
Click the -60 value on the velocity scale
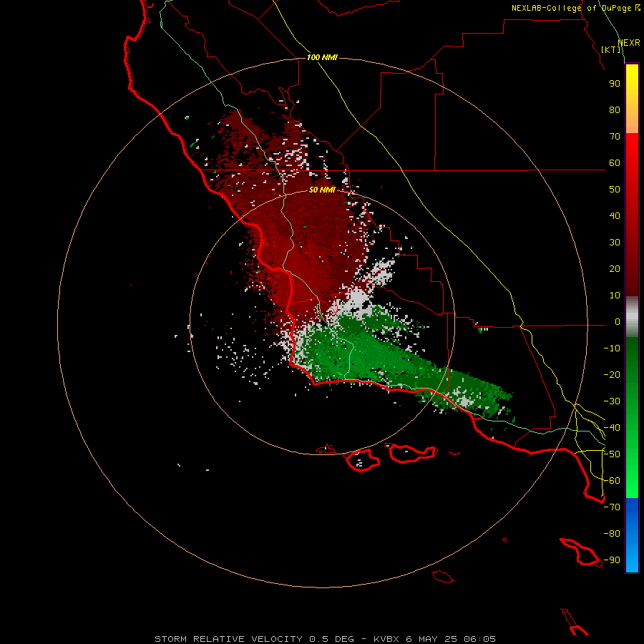click(612, 481)
